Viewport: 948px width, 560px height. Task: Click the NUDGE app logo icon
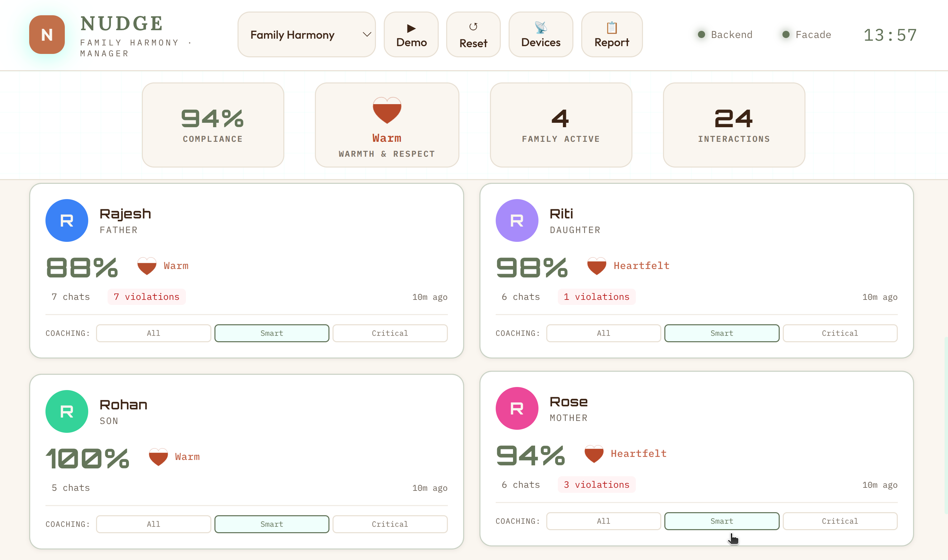[x=47, y=34]
